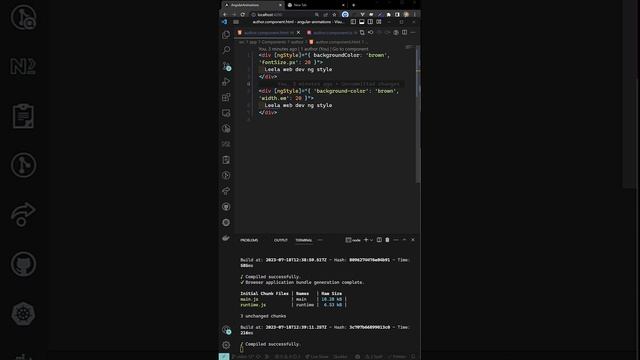Go back in the browser
The width and height of the screenshot is (640, 360).
coord(225,15)
